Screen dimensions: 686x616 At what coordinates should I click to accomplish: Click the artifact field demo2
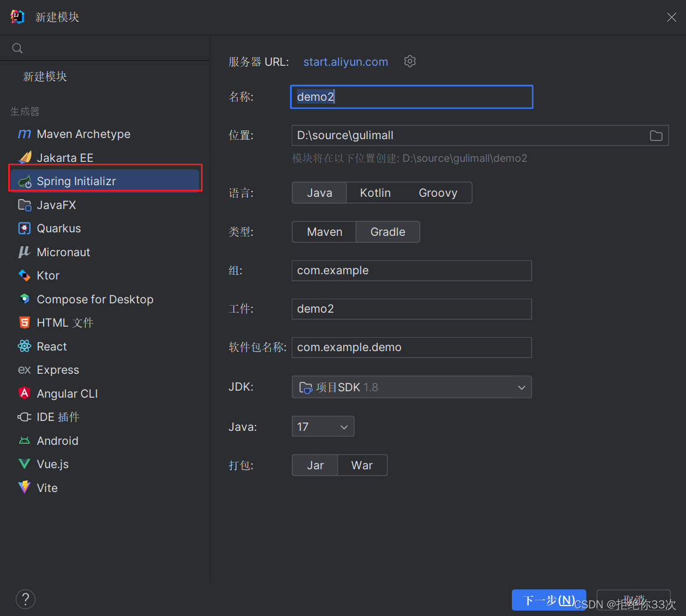coord(412,309)
